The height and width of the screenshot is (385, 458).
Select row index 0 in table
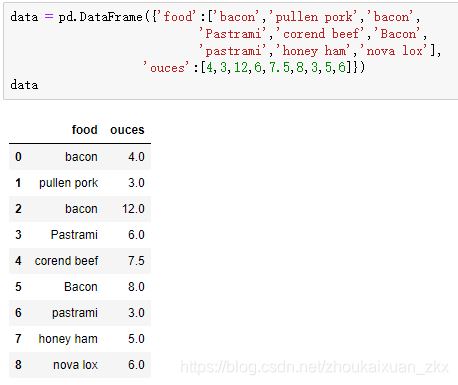tap(18, 157)
